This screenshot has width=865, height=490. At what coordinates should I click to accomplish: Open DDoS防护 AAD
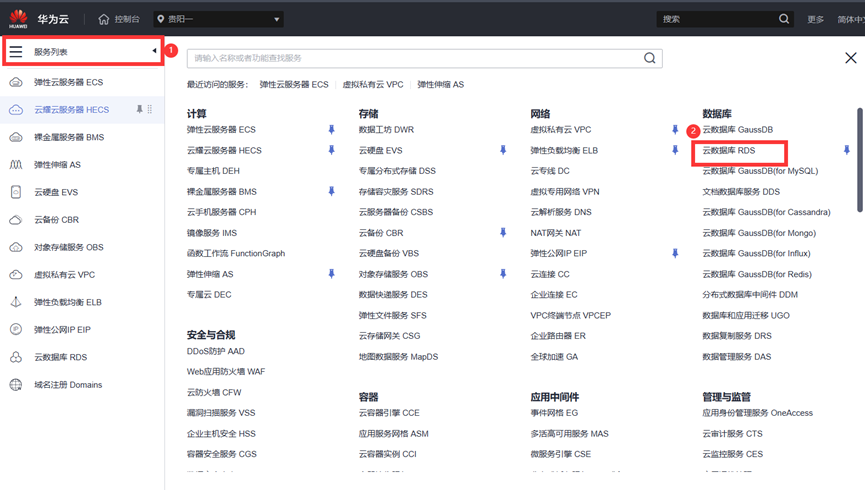click(x=216, y=351)
